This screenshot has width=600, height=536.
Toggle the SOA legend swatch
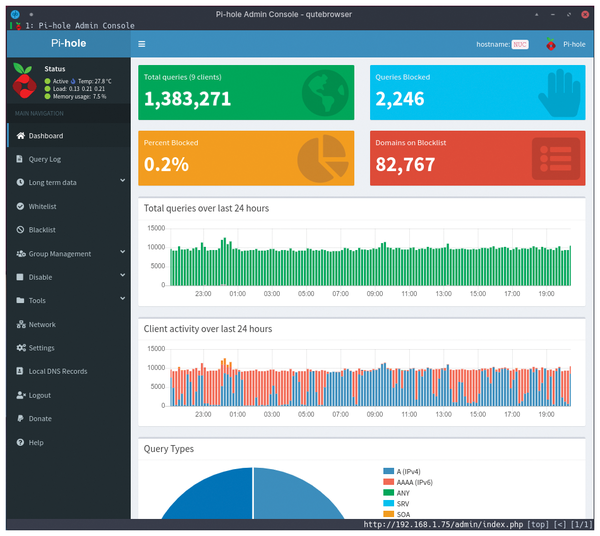click(x=388, y=514)
